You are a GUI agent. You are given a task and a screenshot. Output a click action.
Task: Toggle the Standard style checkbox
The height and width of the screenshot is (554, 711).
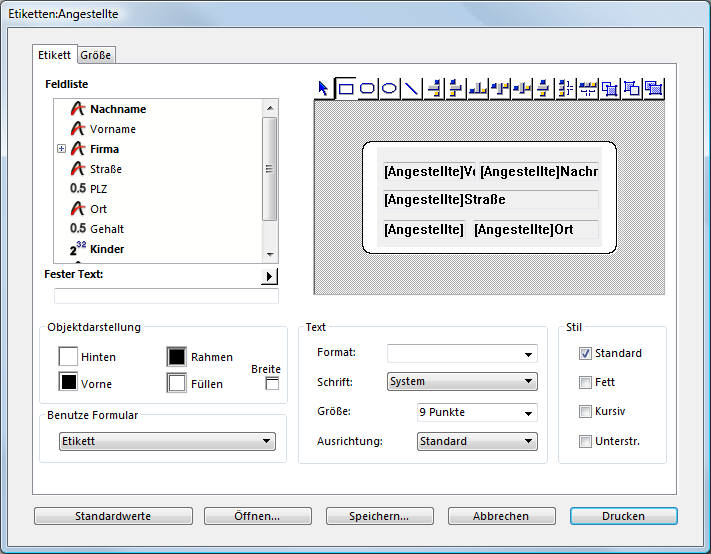(585, 353)
